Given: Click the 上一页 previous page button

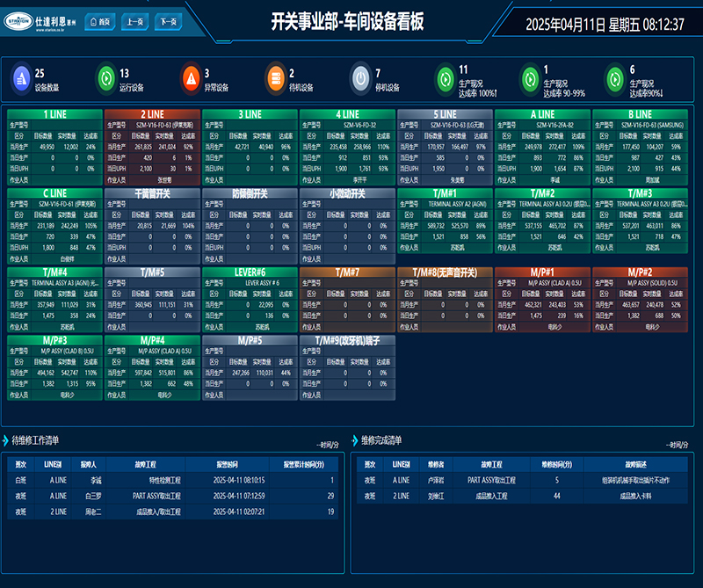Looking at the screenshot, I should point(136,23).
